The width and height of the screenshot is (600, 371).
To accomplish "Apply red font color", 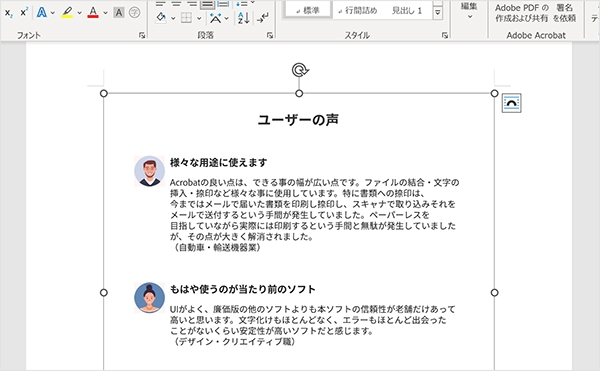I will 93,13.
